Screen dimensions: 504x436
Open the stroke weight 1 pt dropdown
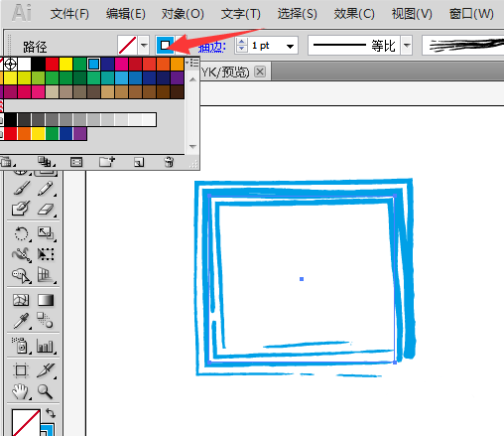[290, 46]
